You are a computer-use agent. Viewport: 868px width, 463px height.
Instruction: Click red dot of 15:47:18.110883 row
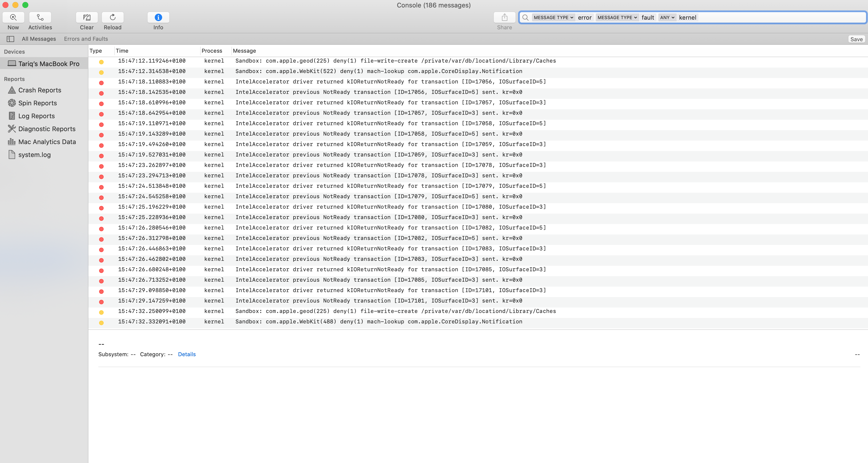101,83
